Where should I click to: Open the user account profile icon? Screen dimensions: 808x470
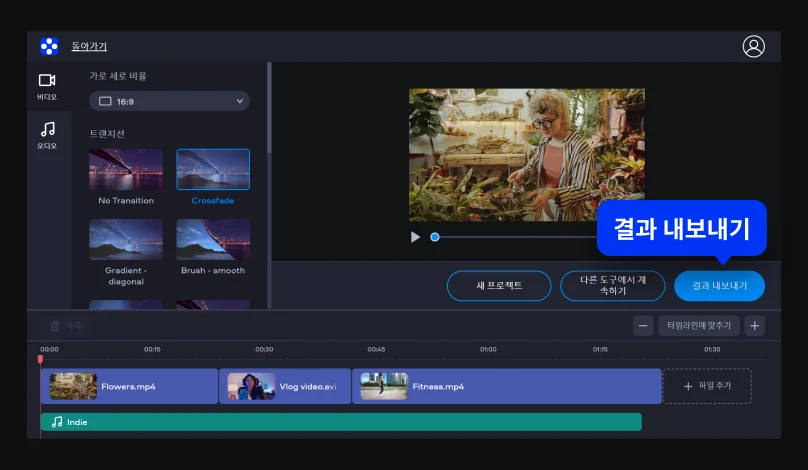pos(753,46)
